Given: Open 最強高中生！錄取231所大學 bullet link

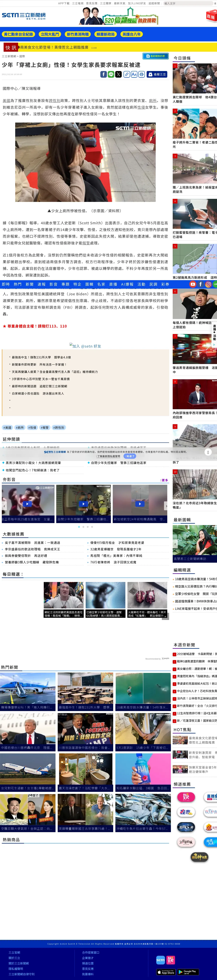Looking at the screenshot, I should point(41,357).
